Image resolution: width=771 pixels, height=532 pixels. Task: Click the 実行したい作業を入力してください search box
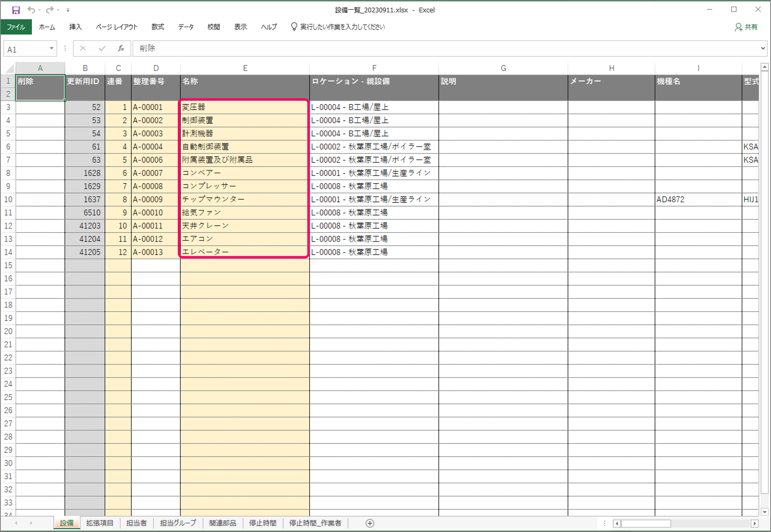pos(342,27)
